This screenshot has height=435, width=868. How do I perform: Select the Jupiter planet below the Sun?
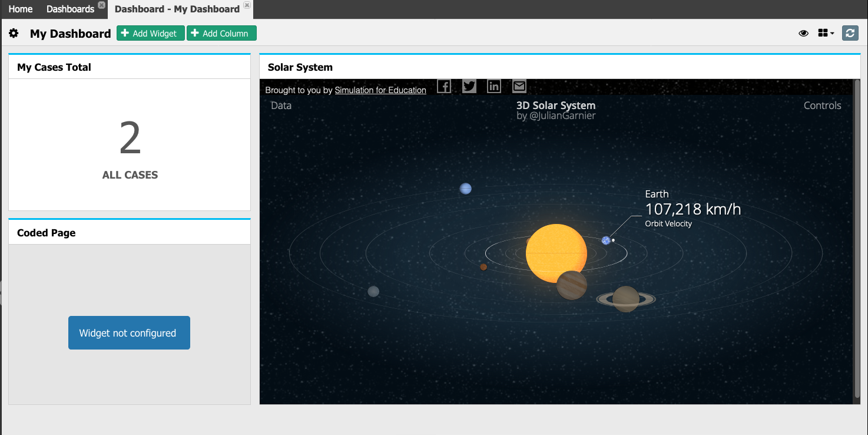(x=572, y=285)
